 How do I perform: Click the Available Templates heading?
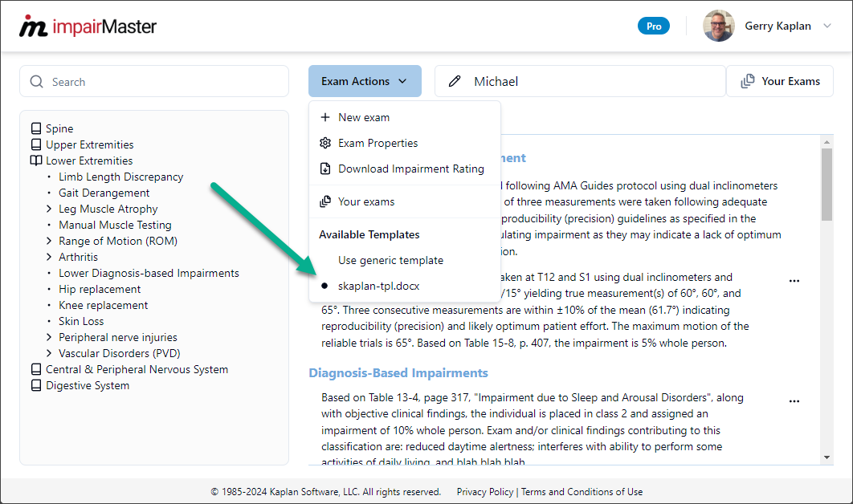pos(369,234)
